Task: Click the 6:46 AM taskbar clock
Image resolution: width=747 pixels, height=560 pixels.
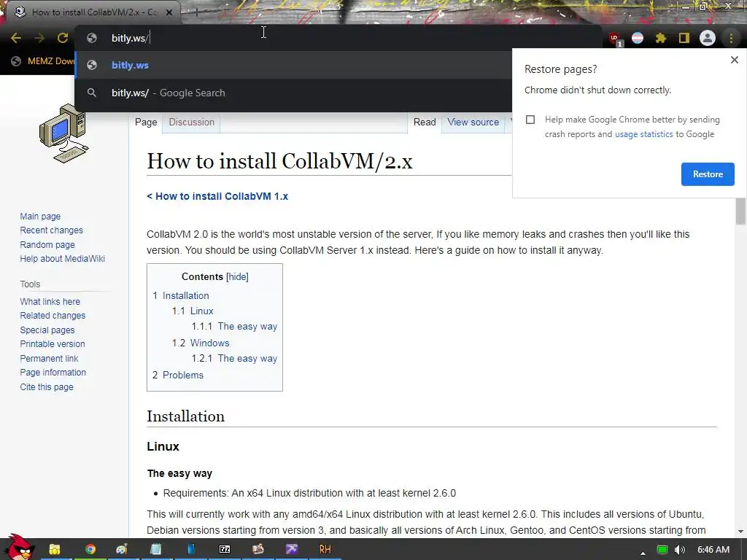Action: (713, 550)
